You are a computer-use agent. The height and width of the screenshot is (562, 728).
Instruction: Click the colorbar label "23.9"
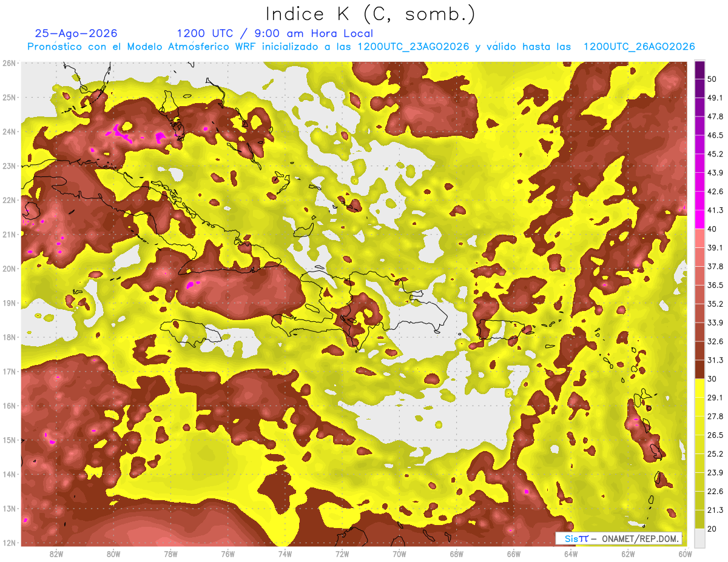click(x=715, y=472)
